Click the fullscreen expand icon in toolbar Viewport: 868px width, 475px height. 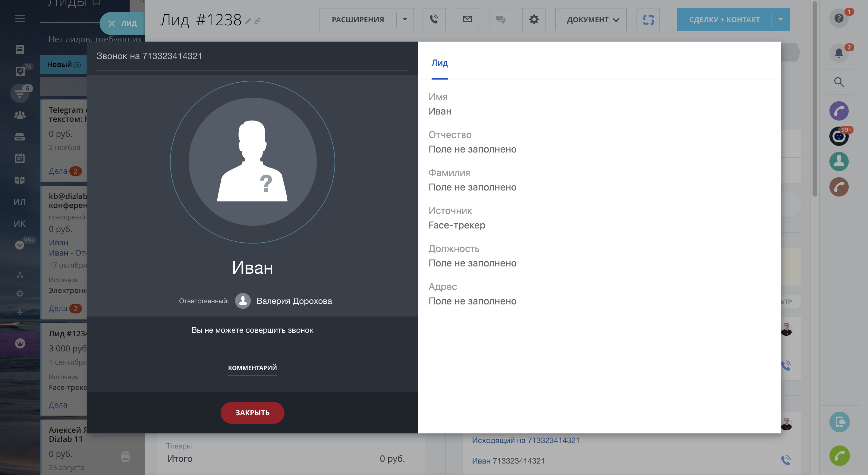pyautogui.click(x=648, y=20)
